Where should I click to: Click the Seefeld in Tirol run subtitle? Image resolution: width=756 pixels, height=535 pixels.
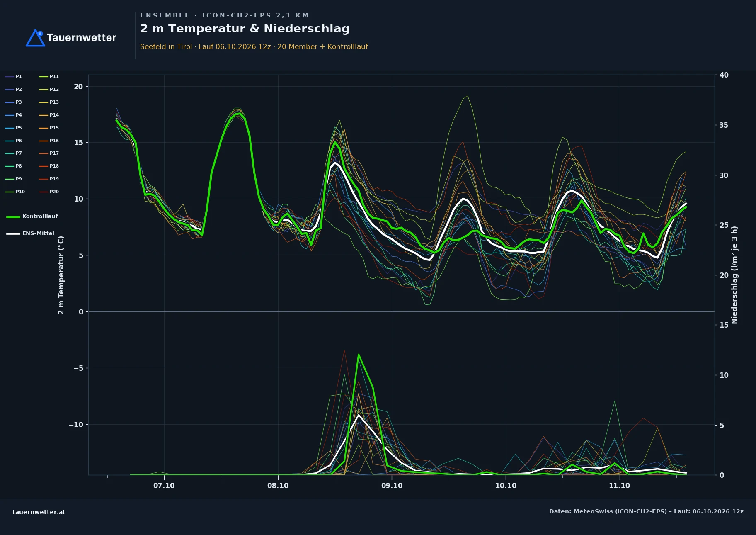pos(254,46)
